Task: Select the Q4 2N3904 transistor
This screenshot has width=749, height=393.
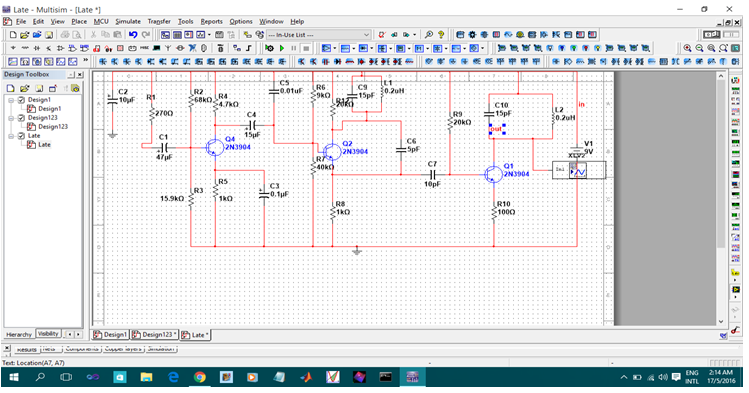Action: click(x=214, y=148)
